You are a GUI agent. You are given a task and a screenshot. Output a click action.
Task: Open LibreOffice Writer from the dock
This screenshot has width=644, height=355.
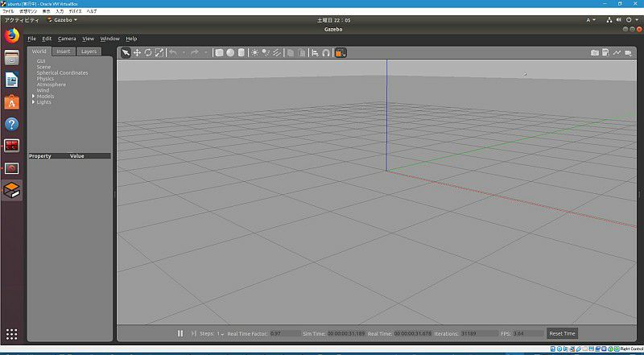pos(12,80)
